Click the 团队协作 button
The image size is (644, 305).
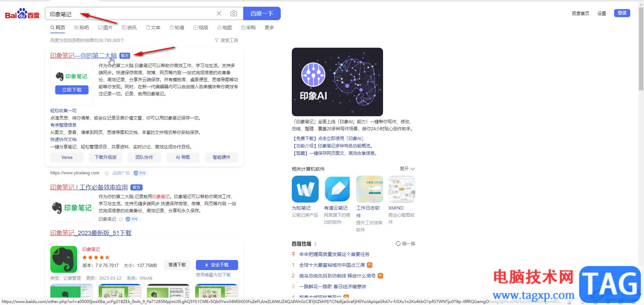coord(144,157)
